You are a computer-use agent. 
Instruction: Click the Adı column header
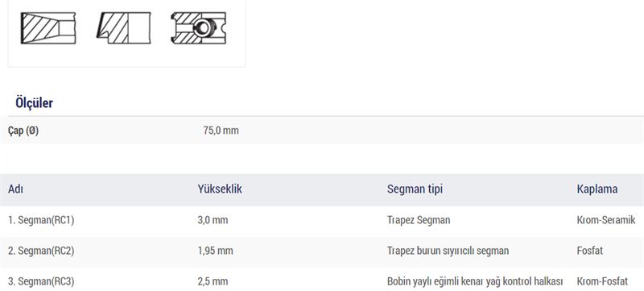[15, 189]
